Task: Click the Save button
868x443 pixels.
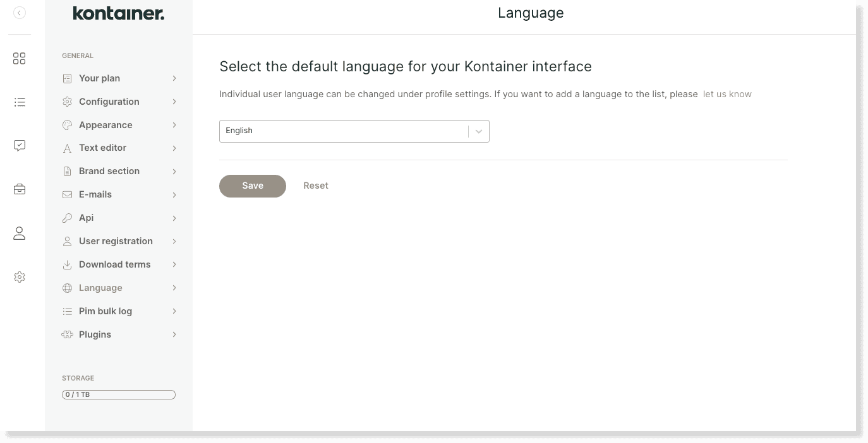Action: coord(252,186)
